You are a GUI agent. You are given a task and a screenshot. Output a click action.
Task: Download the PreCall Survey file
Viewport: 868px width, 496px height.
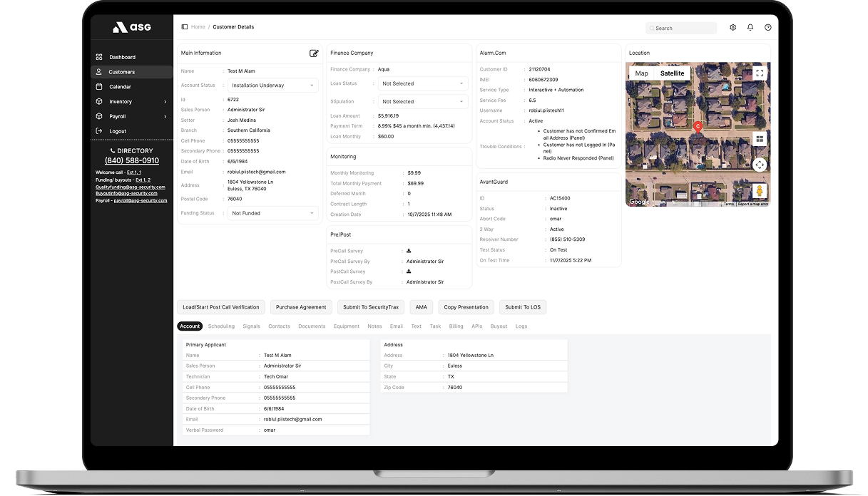(x=409, y=251)
